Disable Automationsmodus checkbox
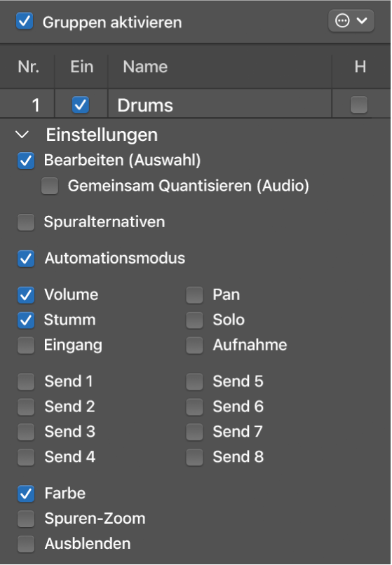 click(x=26, y=259)
